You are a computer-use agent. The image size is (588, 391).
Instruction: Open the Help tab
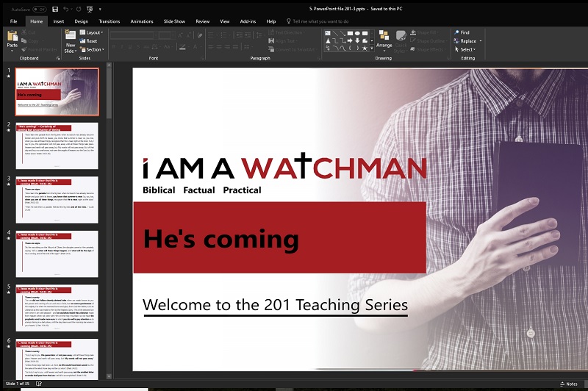click(x=271, y=21)
